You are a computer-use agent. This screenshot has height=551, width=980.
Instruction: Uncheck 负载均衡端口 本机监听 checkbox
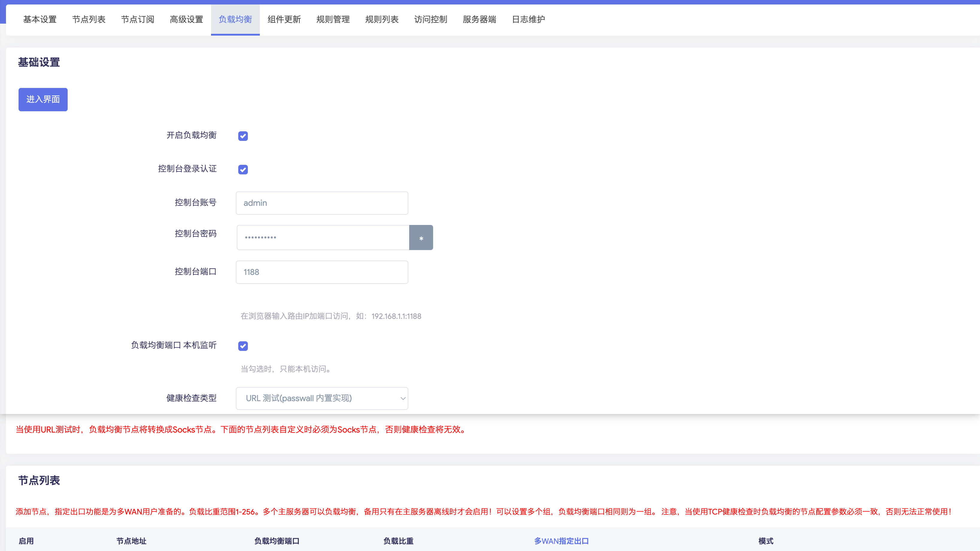243,346
